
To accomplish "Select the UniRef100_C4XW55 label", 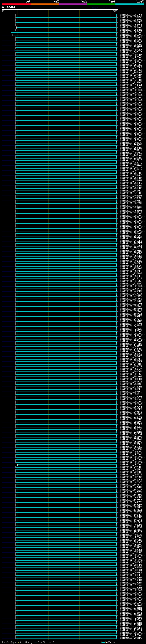I will 131,259.
